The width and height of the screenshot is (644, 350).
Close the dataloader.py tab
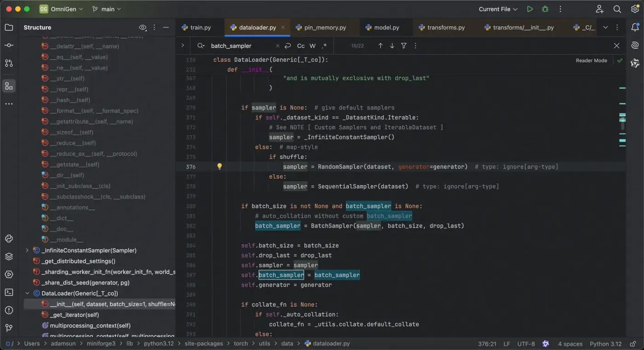[x=283, y=28]
